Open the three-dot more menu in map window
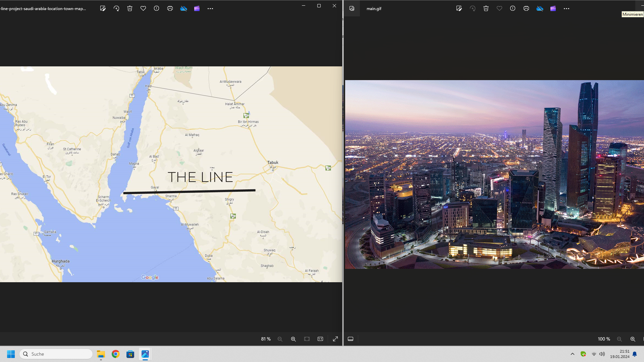644x362 pixels. coord(210,9)
